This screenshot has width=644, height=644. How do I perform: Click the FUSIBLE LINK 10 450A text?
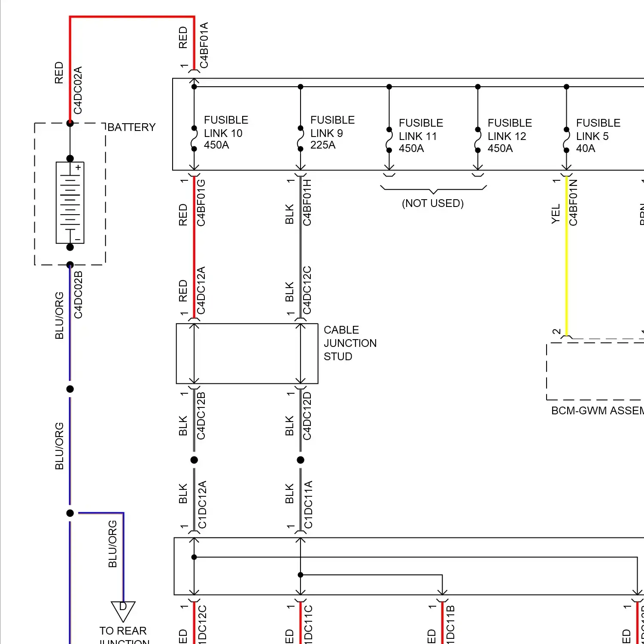(226, 133)
